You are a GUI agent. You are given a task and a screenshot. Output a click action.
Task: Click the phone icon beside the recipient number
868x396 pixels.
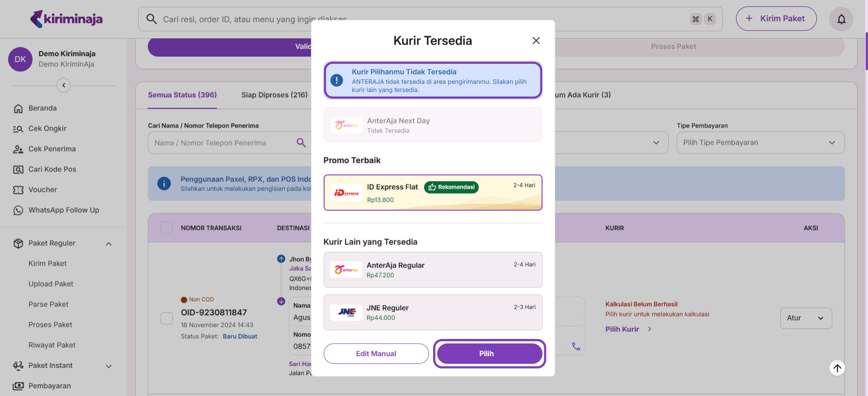click(x=576, y=346)
